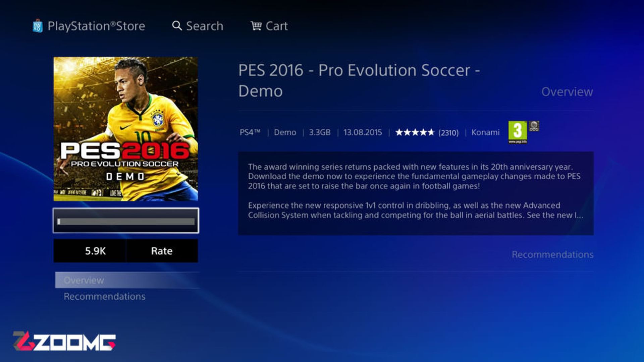Click the five-star rating icons
Viewport: 644px width, 362px height.
pyautogui.click(x=415, y=132)
